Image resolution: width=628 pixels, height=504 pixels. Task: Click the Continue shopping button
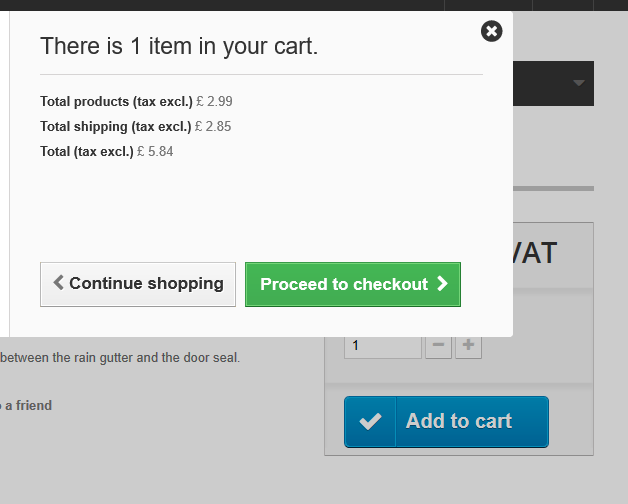(x=138, y=284)
